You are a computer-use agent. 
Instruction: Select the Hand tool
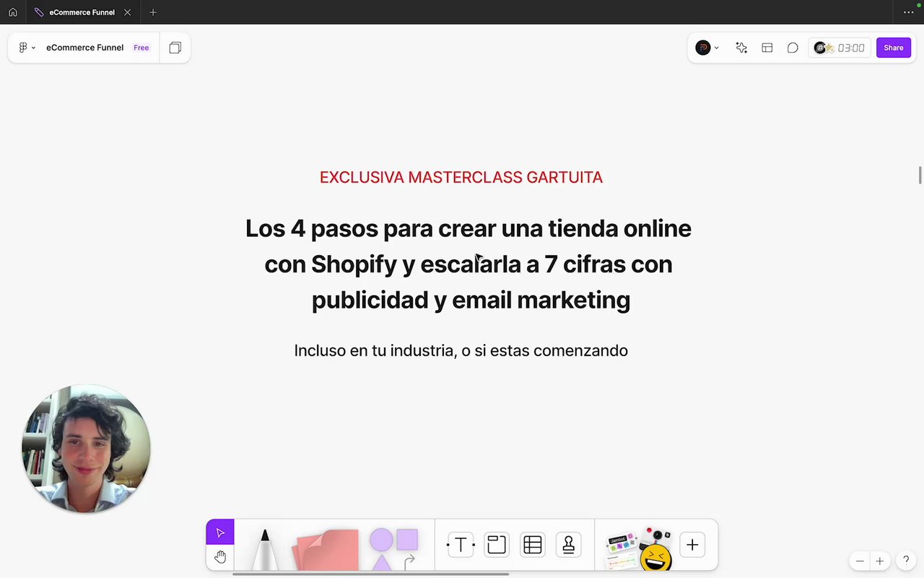coord(220,557)
